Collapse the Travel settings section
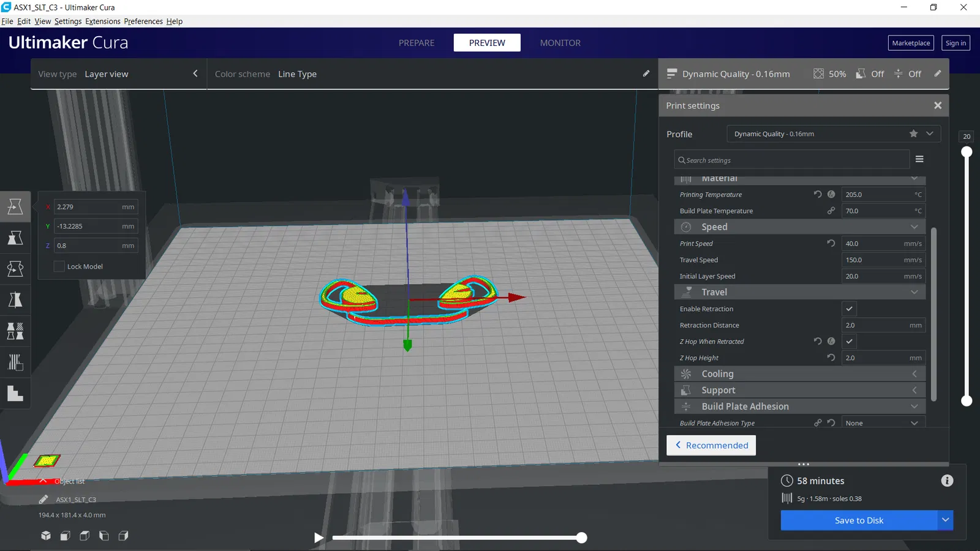The width and height of the screenshot is (980, 551). pos(799,292)
